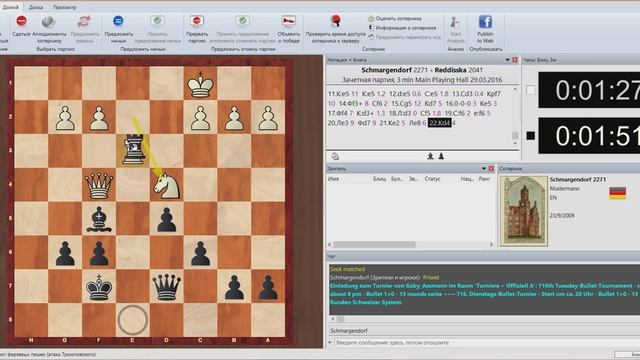Click the white king on c1
The image size is (640, 360).
pos(200,84)
